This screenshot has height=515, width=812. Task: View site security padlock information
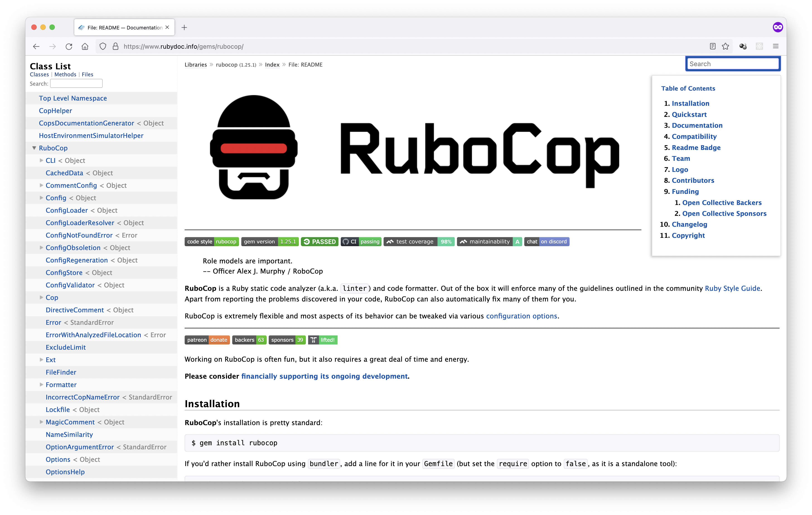click(115, 46)
